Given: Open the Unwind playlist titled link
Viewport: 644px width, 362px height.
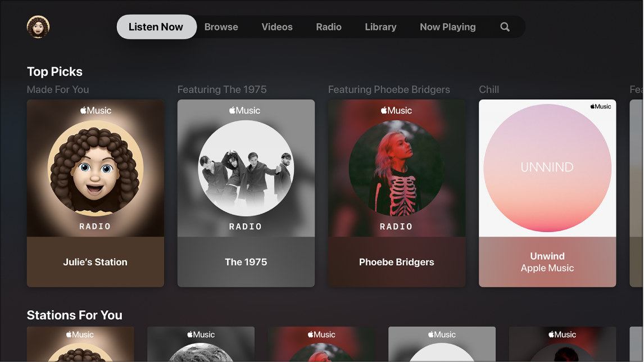Looking at the screenshot, I should pos(546,256).
